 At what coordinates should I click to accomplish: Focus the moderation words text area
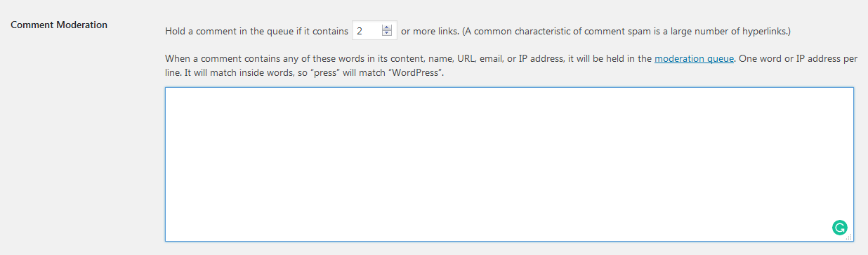tap(509, 164)
